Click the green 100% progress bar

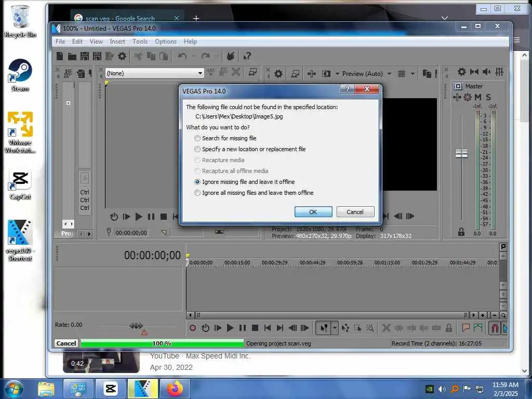162,343
